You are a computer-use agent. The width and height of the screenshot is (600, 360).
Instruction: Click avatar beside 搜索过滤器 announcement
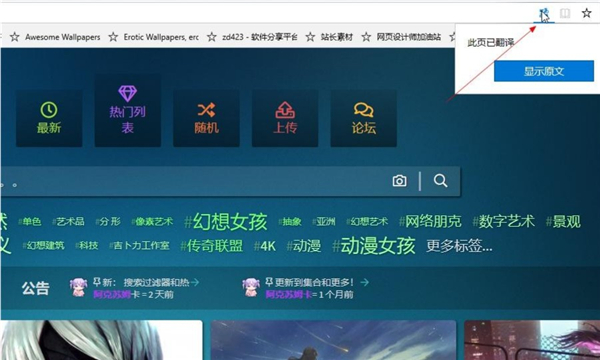(x=78, y=288)
